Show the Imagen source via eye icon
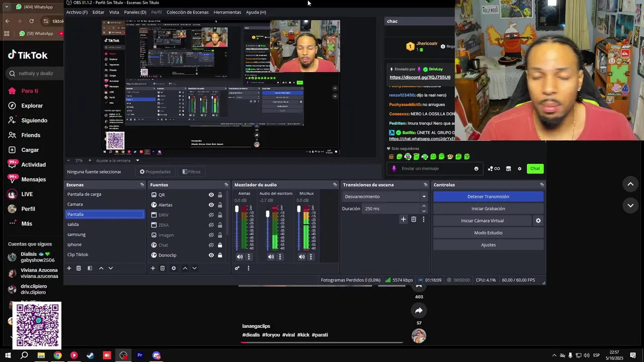 pyautogui.click(x=211, y=235)
